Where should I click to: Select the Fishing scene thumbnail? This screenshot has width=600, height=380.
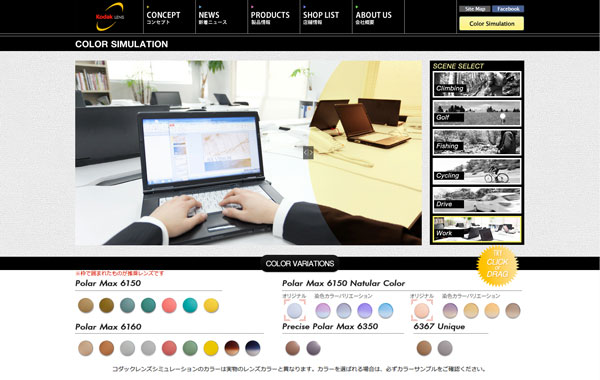pos(477,142)
